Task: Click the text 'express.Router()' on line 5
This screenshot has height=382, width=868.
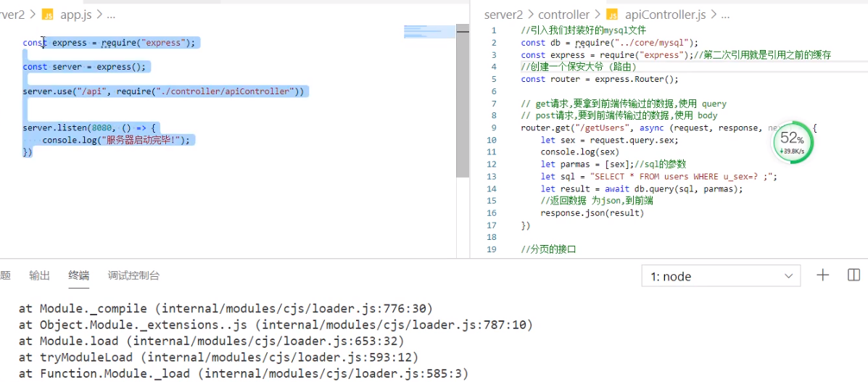Action: [x=634, y=79]
